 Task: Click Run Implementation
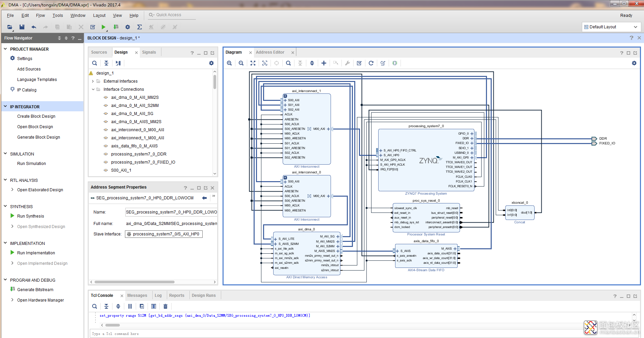tap(36, 253)
